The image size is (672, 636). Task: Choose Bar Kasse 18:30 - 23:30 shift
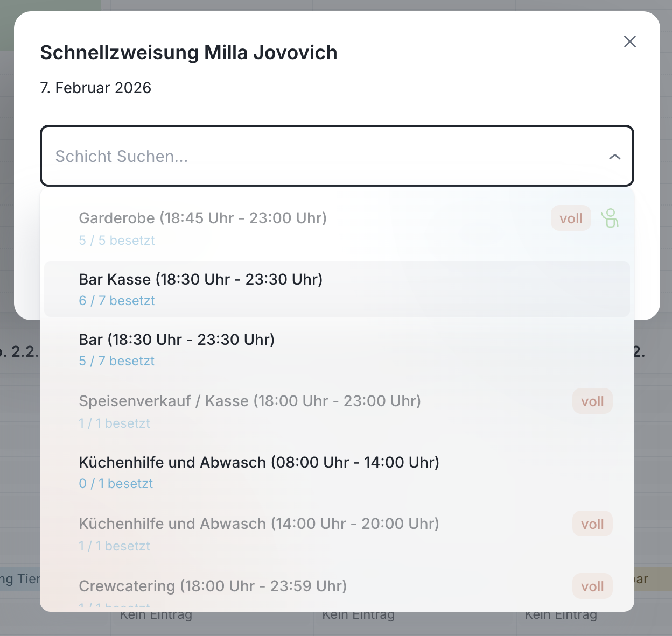pyautogui.click(x=200, y=280)
